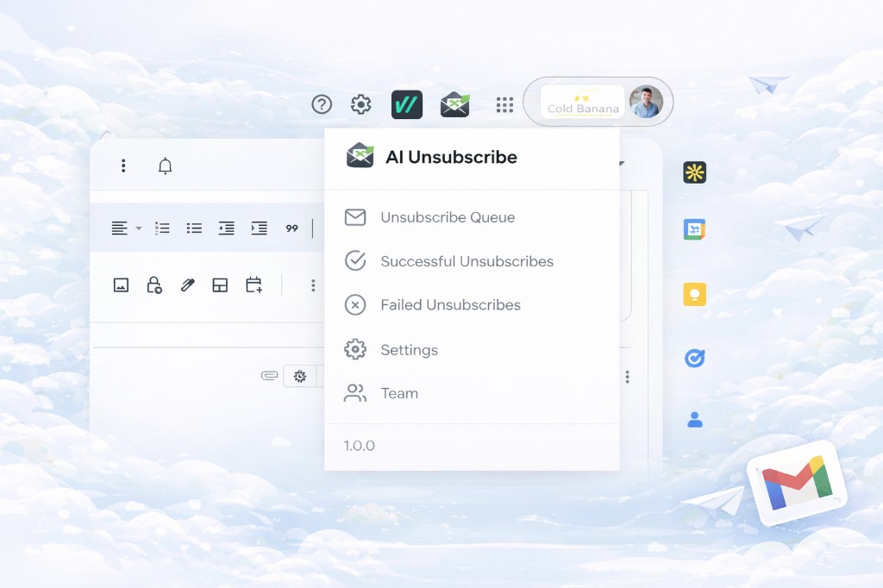883x588 pixels.
Task: Toggle quote formatting in the compose toolbar
Action: pyautogui.click(x=291, y=228)
